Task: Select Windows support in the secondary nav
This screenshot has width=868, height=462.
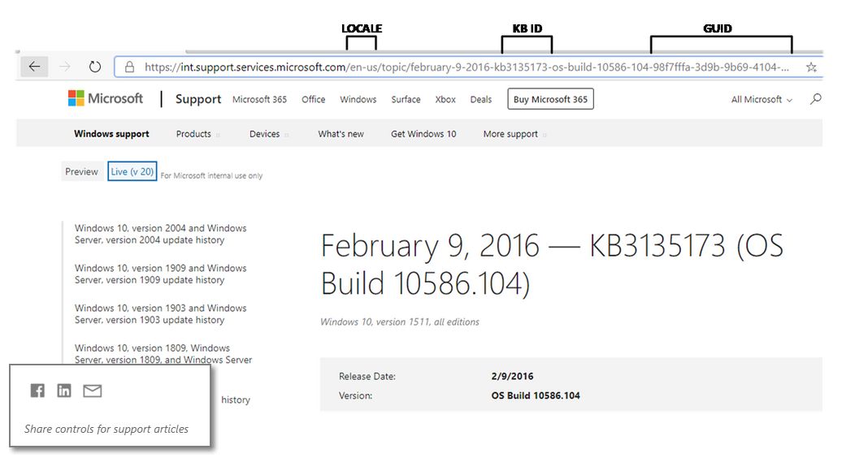Action: pyautogui.click(x=111, y=134)
